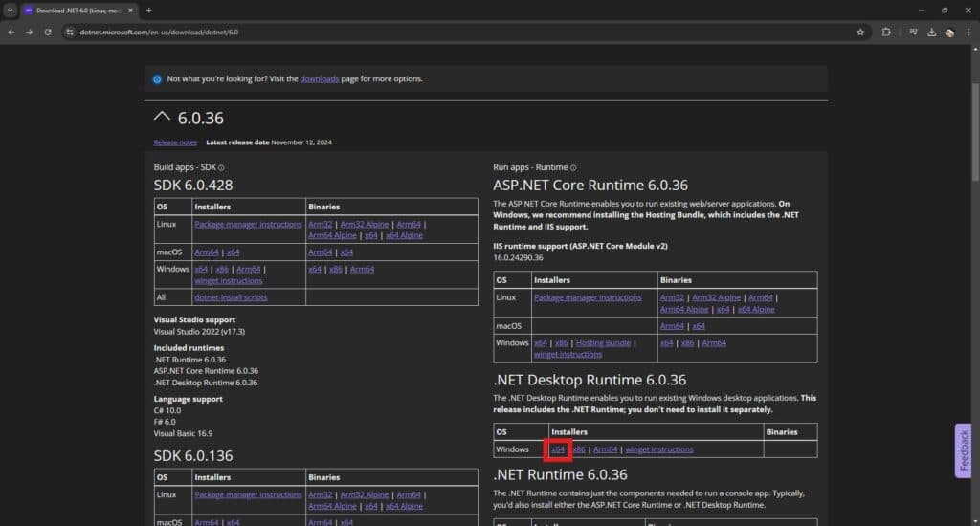This screenshot has height=526, width=980.
Task: Click the browser back arrow
Action: (11, 32)
